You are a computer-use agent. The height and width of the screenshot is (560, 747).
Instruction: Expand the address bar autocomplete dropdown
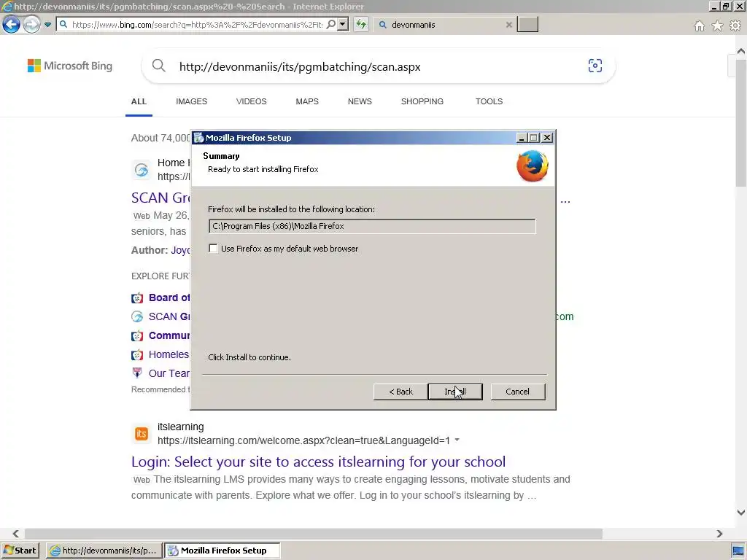[343, 24]
